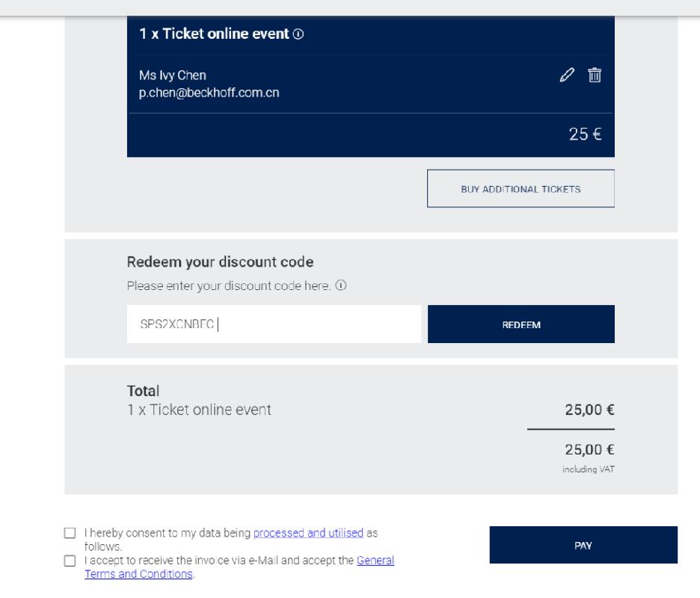The height and width of the screenshot is (598, 700).
Task: Delete the ticket using the trash icon
Action: [x=595, y=75]
